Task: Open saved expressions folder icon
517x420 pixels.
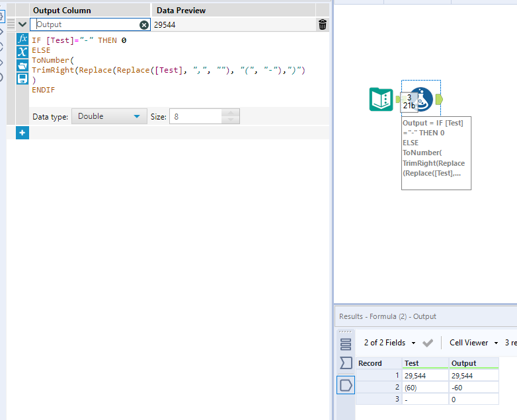Action: [x=22, y=65]
